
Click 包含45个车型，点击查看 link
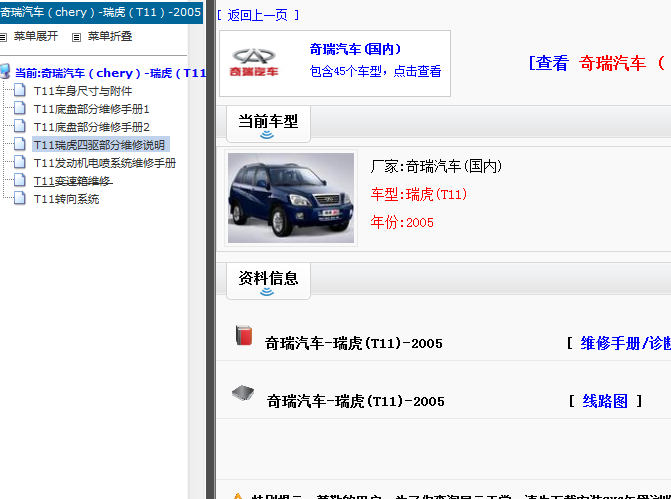pos(375,71)
